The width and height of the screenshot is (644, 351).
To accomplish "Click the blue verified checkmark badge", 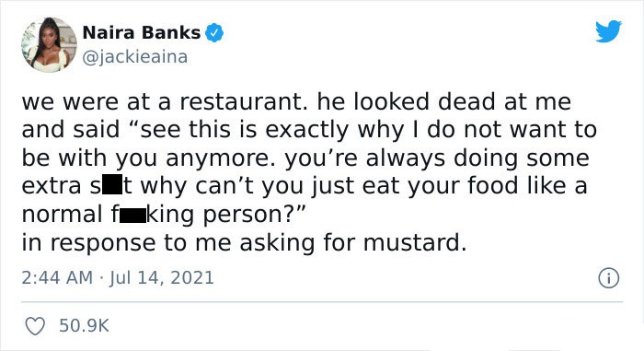I will coord(214,33).
